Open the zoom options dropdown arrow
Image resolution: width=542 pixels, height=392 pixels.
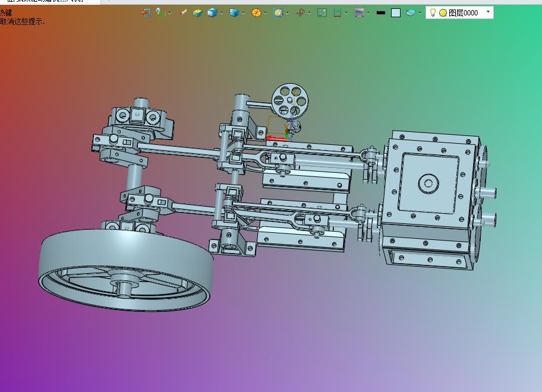click(x=287, y=13)
